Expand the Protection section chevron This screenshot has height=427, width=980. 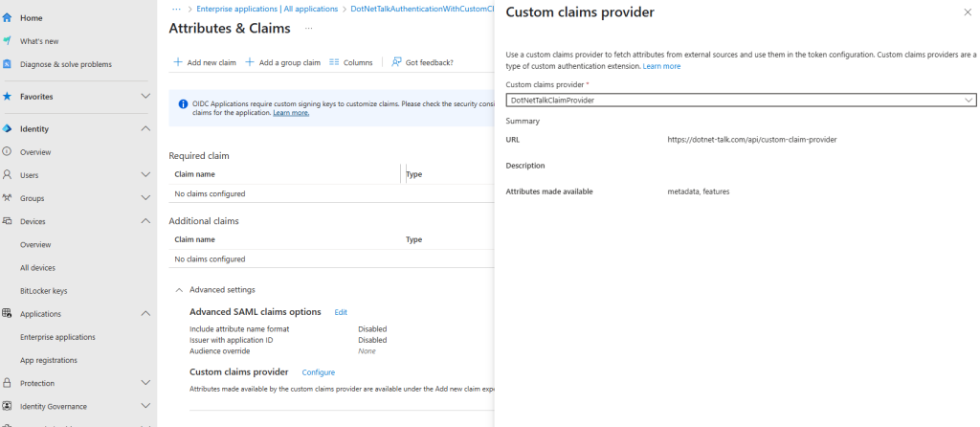[145, 383]
